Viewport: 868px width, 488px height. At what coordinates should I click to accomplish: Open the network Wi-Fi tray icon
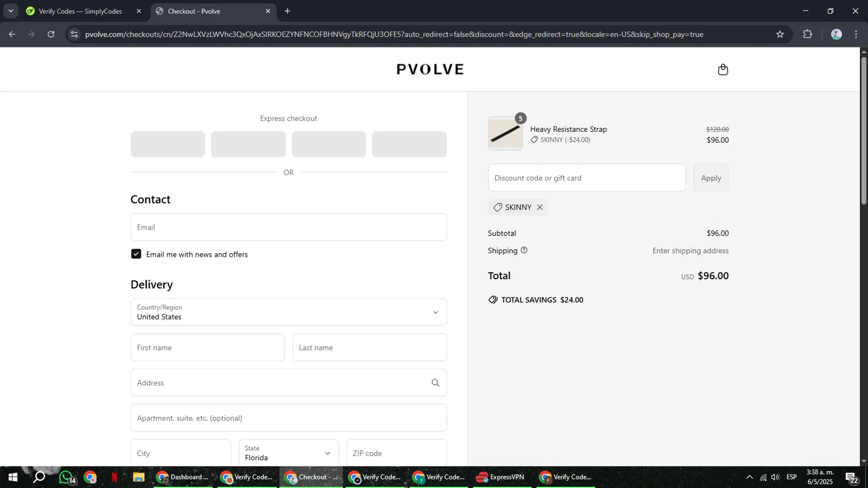(763, 478)
